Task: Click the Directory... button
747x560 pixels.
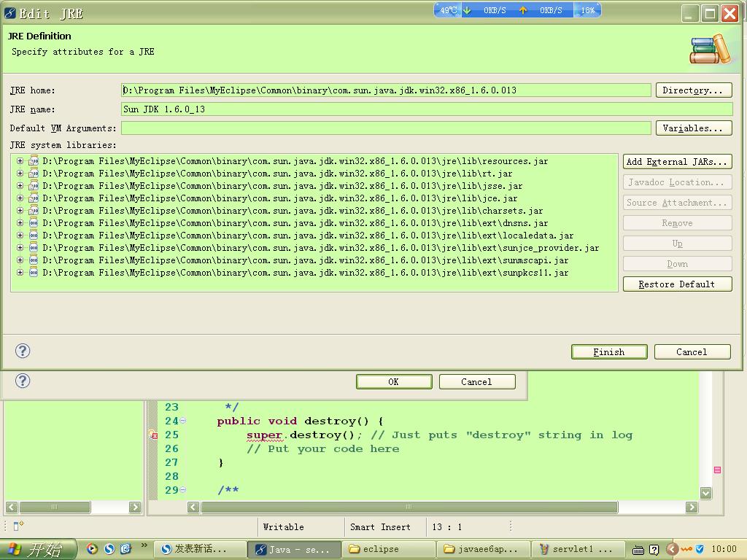Action: point(694,90)
